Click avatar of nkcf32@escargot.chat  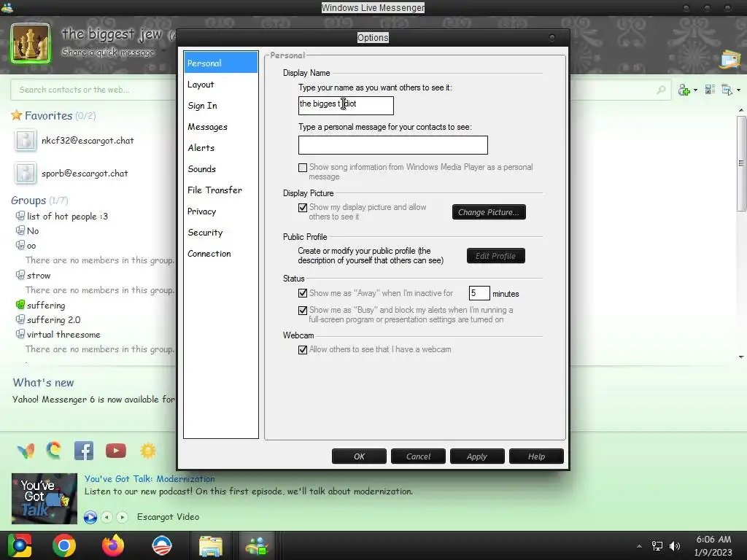(26, 141)
